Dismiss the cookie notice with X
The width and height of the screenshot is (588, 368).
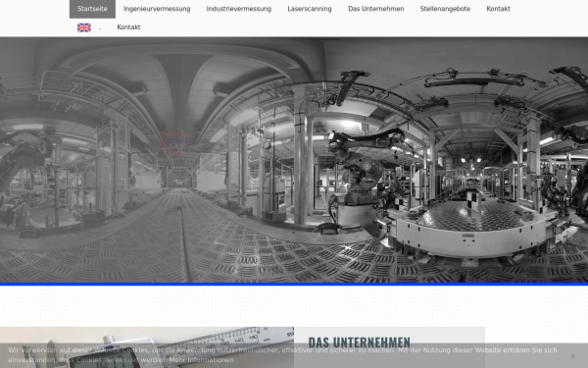point(572,355)
